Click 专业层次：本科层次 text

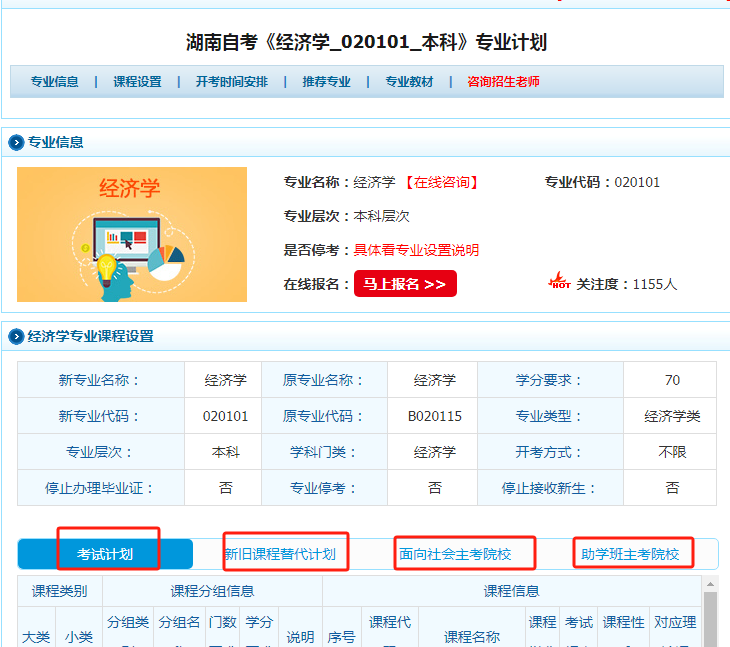pyautogui.click(x=347, y=216)
